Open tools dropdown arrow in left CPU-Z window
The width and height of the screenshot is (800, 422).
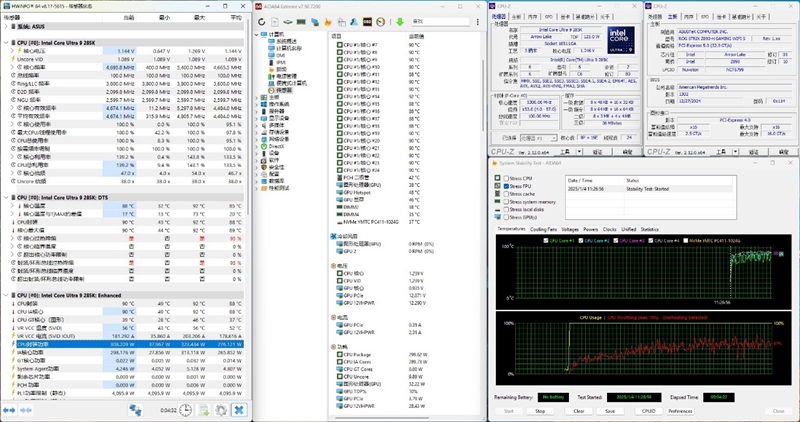[579, 152]
